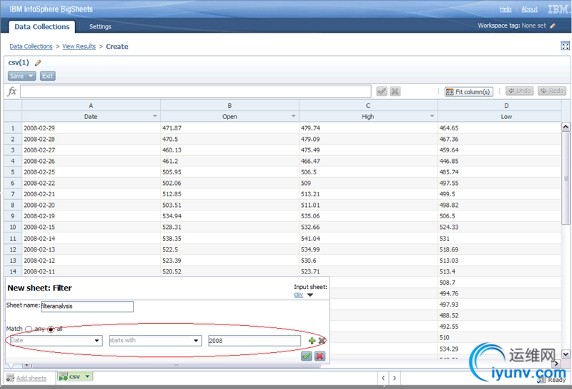Go to View Results breadcrumb link
Viewport: 572px width, 389px height.
pyautogui.click(x=79, y=46)
